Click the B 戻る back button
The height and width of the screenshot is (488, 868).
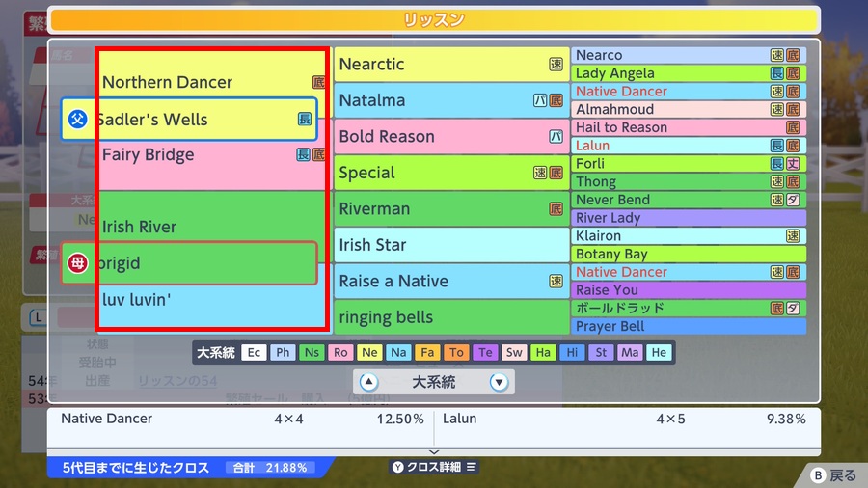click(x=836, y=475)
